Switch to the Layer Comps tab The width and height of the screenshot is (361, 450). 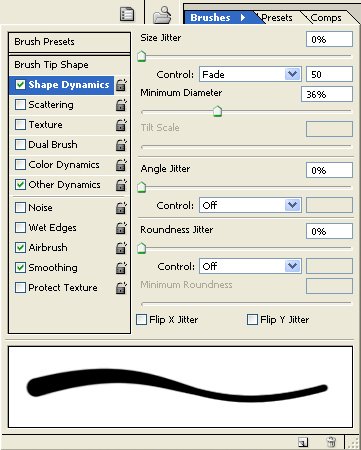point(325,18)
